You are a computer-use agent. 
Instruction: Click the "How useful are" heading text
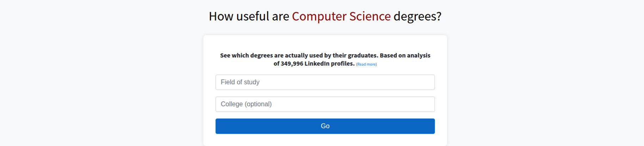[249, 16]
